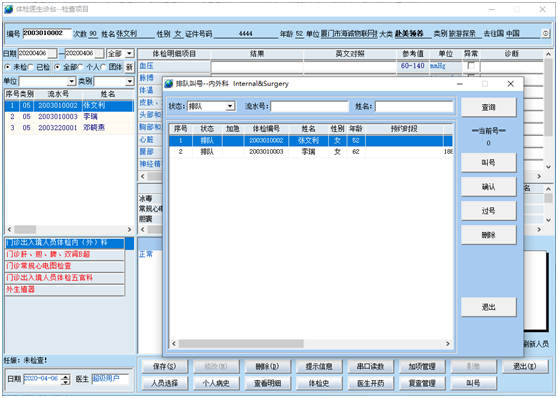Open the 单位 dropdown in left filter
Image resolution: width=558 pixels, height=398 pixels.
coord(72,81)
